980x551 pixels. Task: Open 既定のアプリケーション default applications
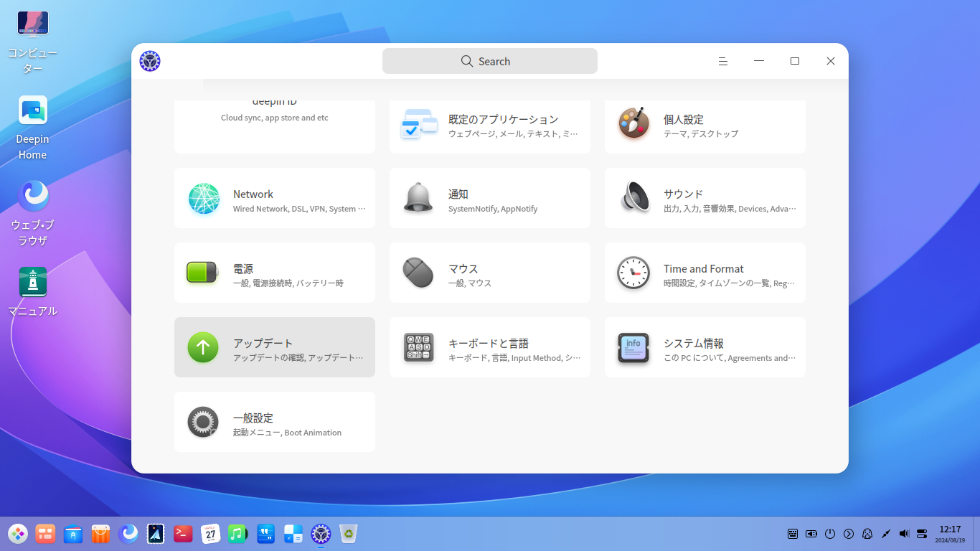click(489, 125)
